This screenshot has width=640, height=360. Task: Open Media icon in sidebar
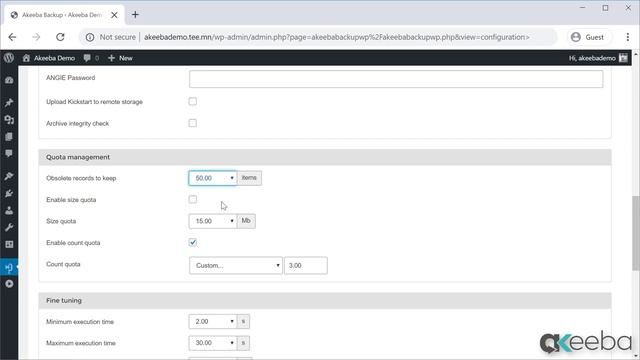[9, 120]
